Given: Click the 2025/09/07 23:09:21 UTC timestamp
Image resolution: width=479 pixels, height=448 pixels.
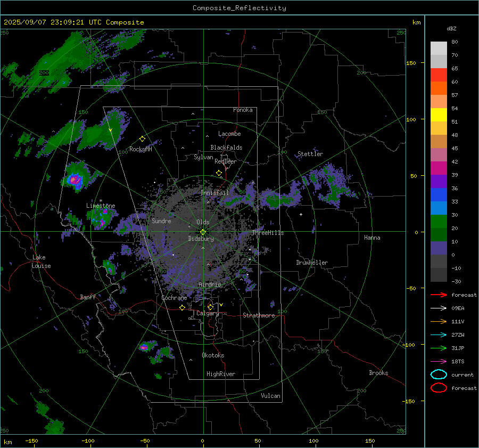Looking at the screenshot, I should [52, 22].
